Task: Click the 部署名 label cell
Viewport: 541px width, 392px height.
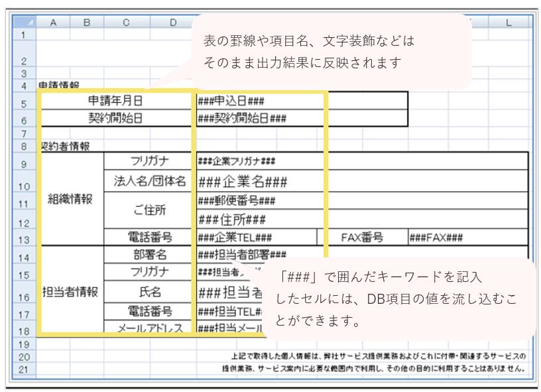Action: tap(150, 255)
